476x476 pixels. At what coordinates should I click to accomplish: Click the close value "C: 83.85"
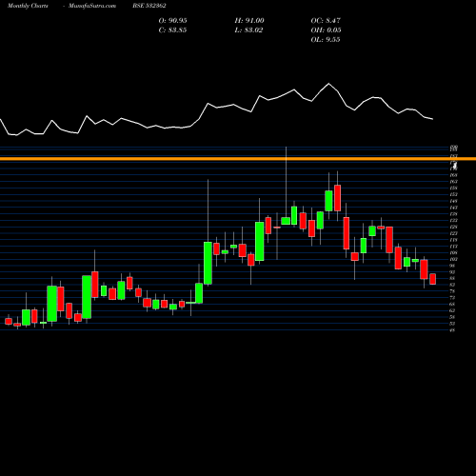[172, 30]
